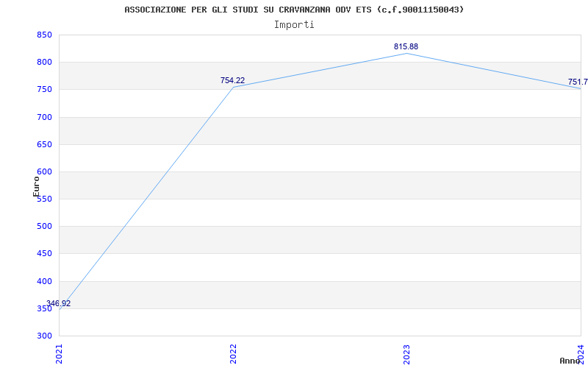Click the 754.22 data label

tap(232, 80)
